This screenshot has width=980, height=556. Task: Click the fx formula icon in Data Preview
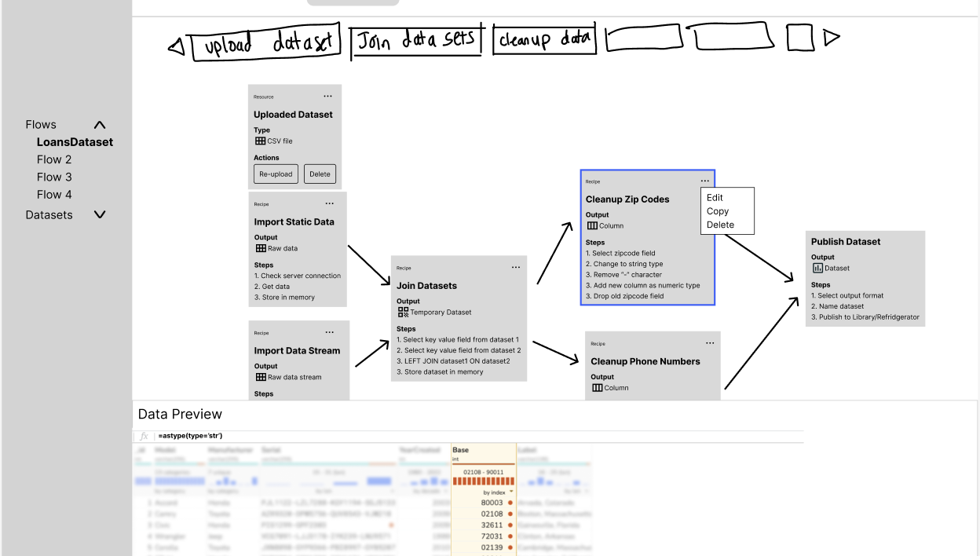pos(144,436)
